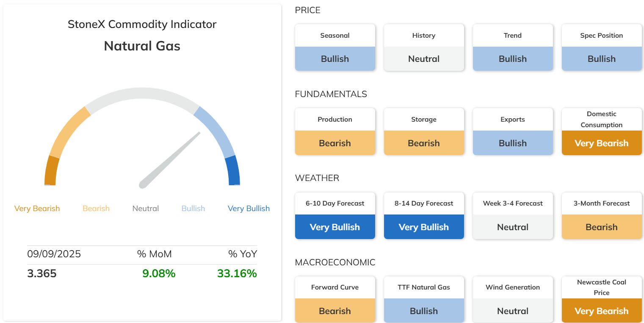
Task: Open the Spec Position indicator card
Action: (x=602, y=47)
